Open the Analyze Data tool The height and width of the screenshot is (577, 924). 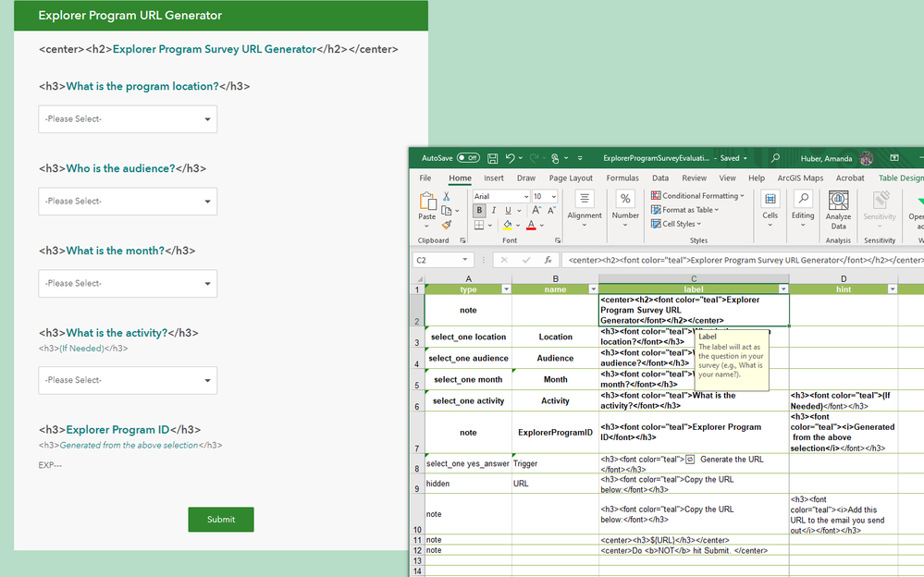(838, 210)
